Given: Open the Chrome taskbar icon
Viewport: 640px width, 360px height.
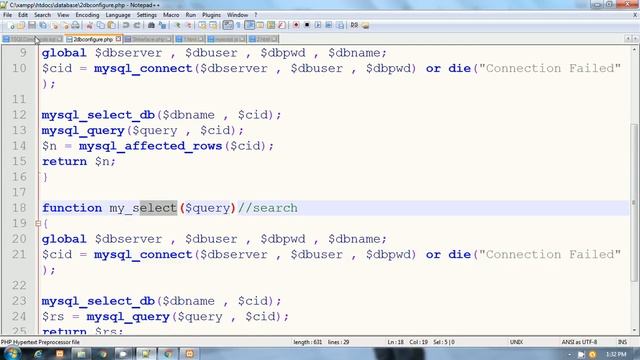Looking at the screenshot, I should tap(168, 354).
